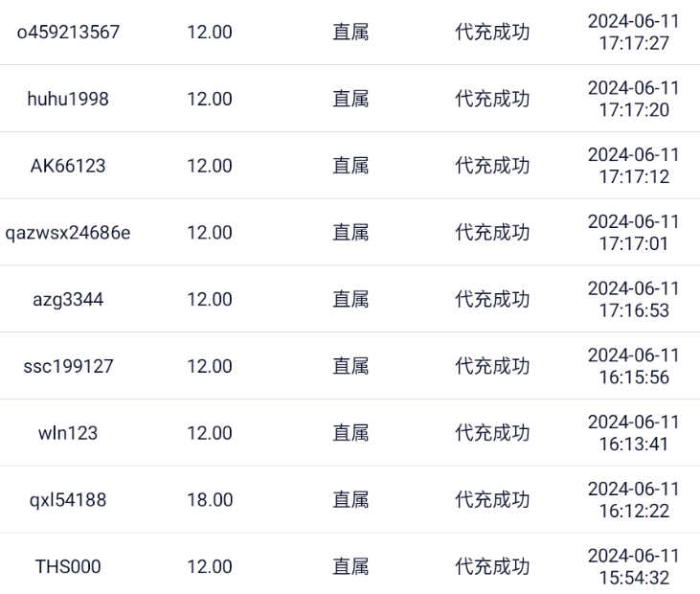
Task: Select the qxl54188 username
Action: pos(67,500)
